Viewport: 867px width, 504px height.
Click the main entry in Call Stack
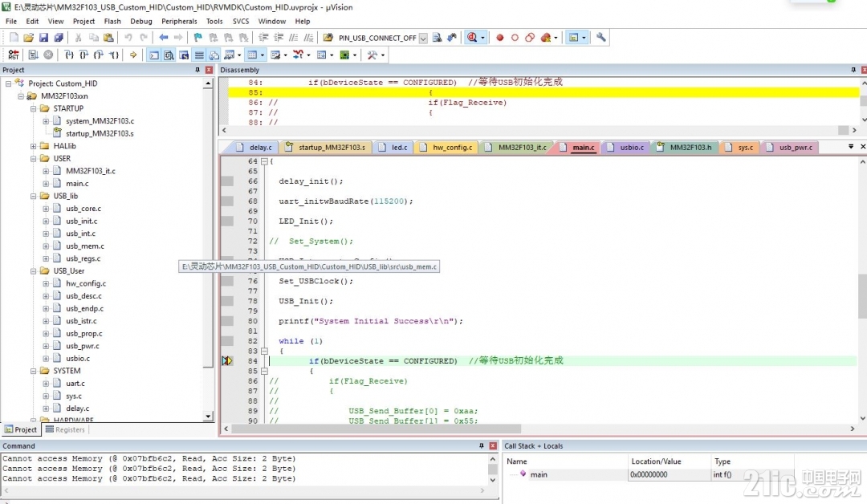[539, 474]
